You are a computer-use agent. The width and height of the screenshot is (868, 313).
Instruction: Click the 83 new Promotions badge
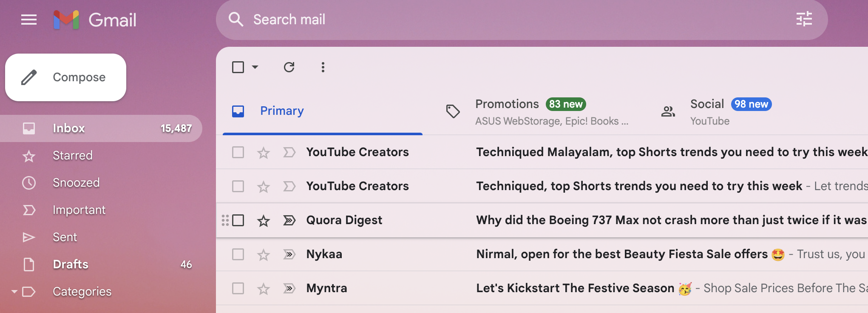coord(566,104)
